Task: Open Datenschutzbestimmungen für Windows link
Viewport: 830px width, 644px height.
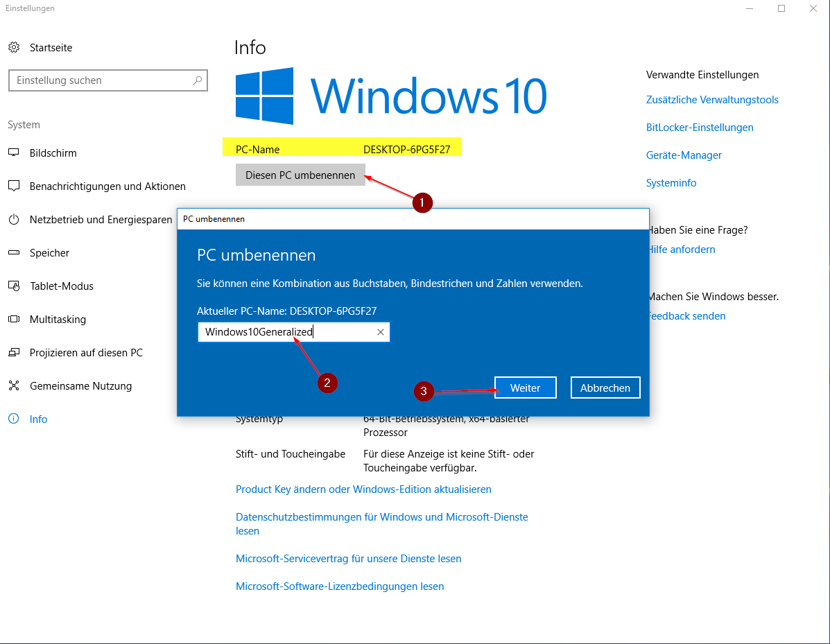Action: point(381,524)
